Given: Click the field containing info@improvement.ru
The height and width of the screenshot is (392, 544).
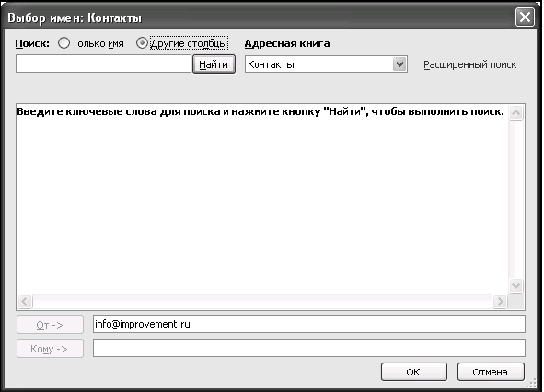Looking at the screenshot, I should 308,324.
